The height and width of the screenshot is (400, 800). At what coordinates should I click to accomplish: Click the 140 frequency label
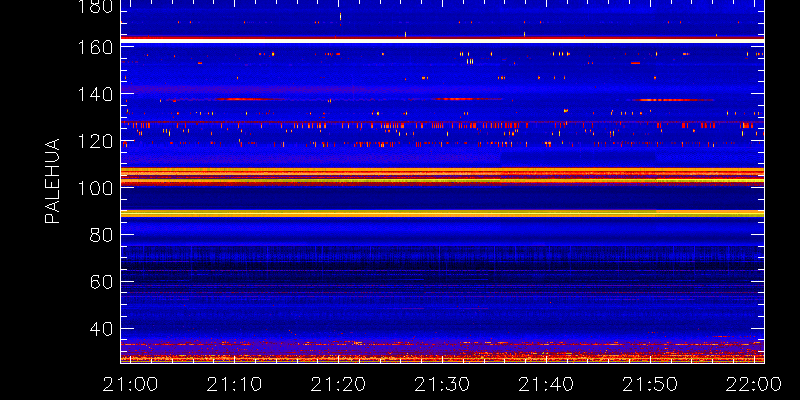point(95,94)
